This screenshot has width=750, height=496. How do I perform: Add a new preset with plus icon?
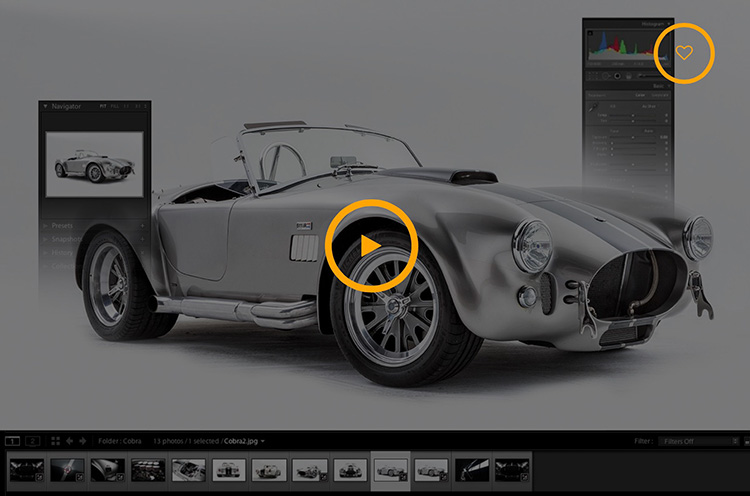[x=143, y=227]
